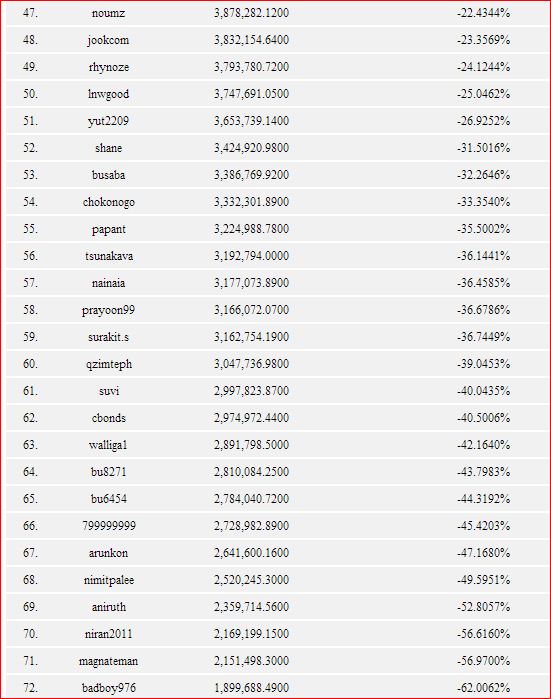
Task: Click username 799999999
Action: click(x=109, y=526)
